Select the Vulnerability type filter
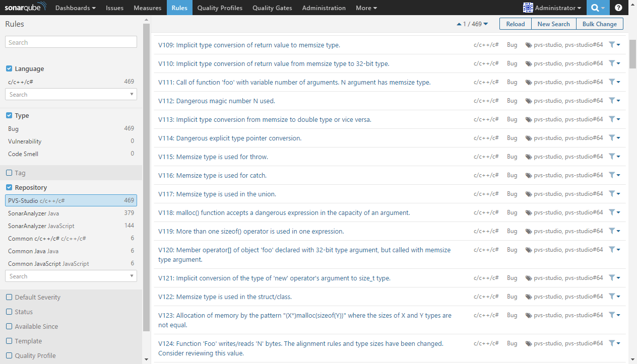This screenshot has width=637, height=364. pos(71,141)
